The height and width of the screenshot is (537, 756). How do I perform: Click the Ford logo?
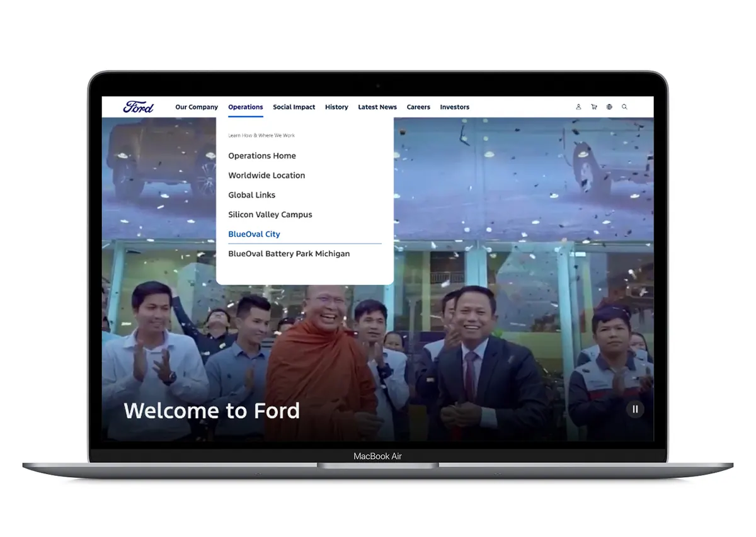tap(138, 107)
